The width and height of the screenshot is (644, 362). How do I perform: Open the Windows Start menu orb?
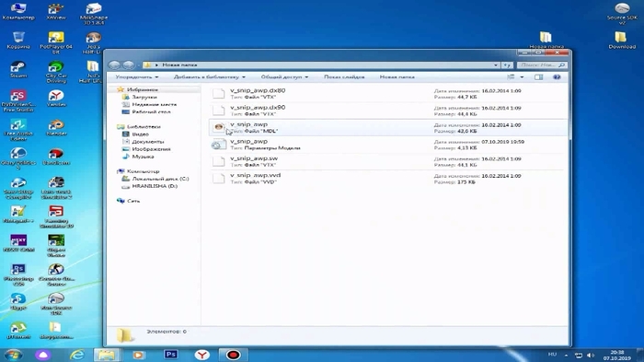pyautogui.click(x=13, y=355)
